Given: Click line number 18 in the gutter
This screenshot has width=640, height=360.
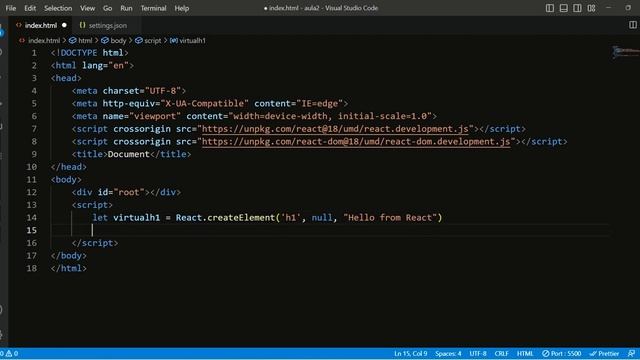Looking at the screenshot, I should [32, 268].
